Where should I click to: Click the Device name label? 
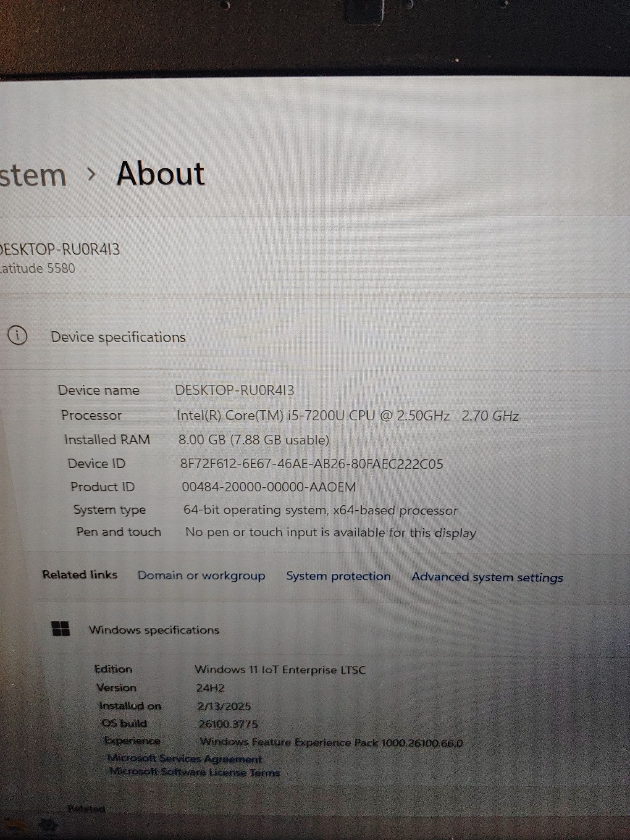coord(99,390)
